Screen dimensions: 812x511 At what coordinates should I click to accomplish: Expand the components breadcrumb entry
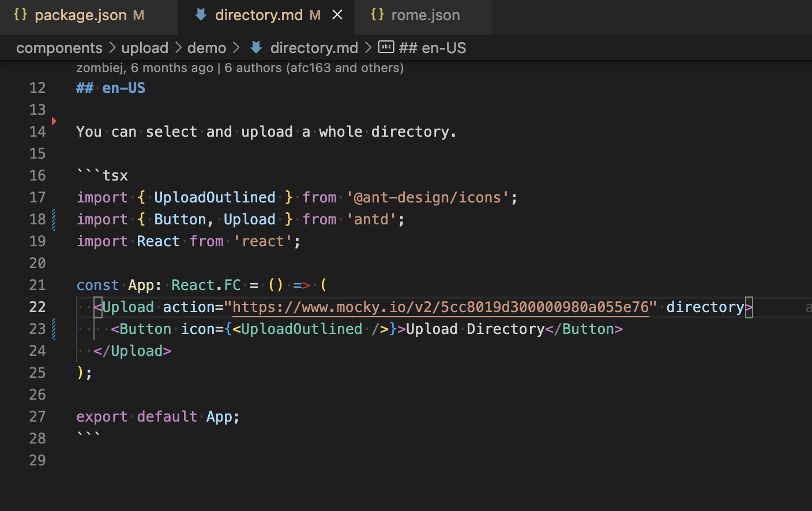point(59,47)
